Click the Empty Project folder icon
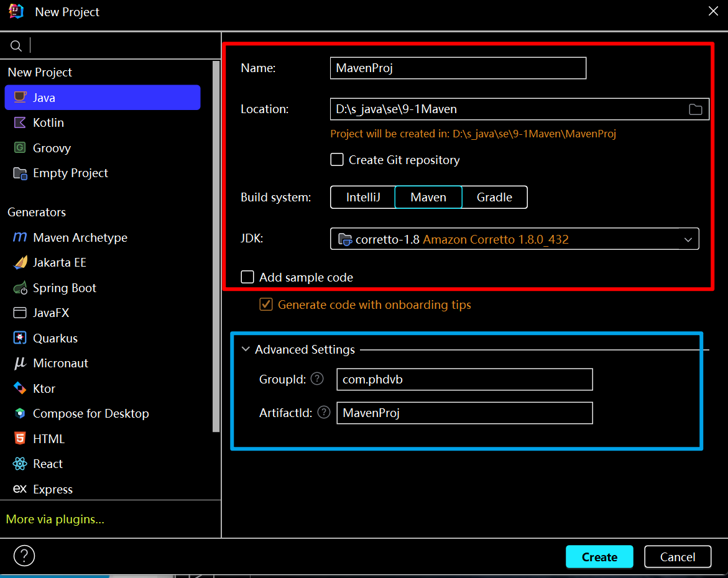 pyautogui.click(x=20, y=173)
